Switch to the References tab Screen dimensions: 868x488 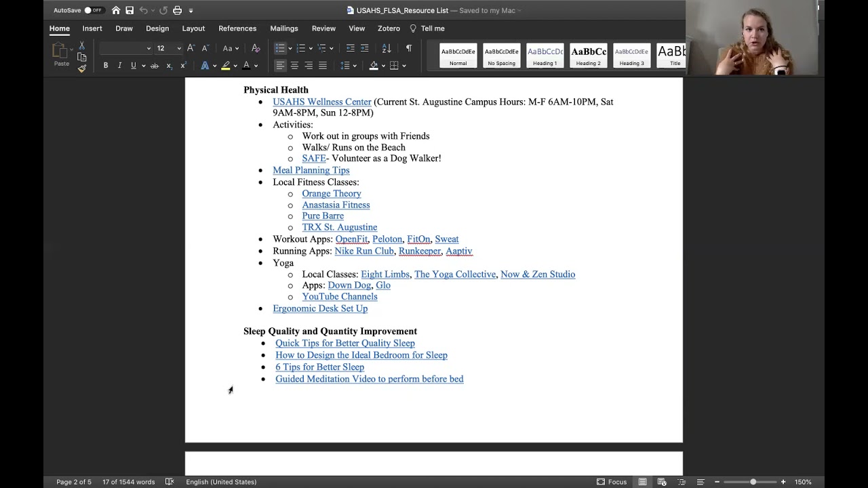(237, 28)
